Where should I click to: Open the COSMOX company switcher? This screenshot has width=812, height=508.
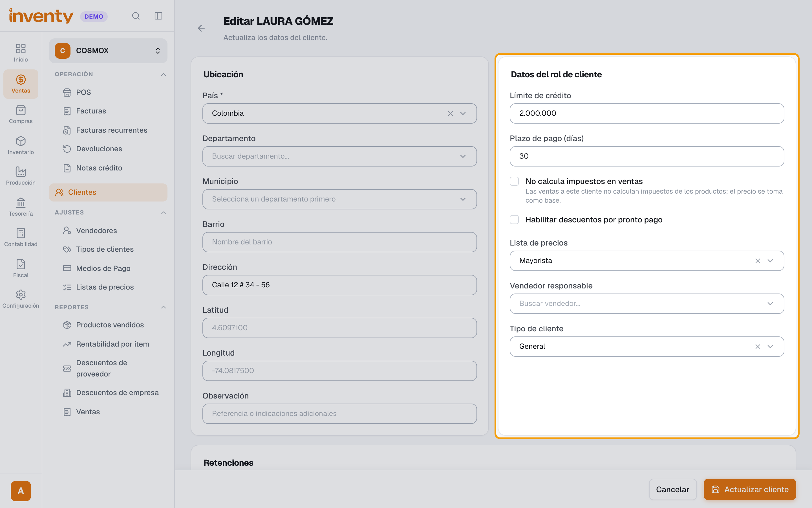[108, 51]
